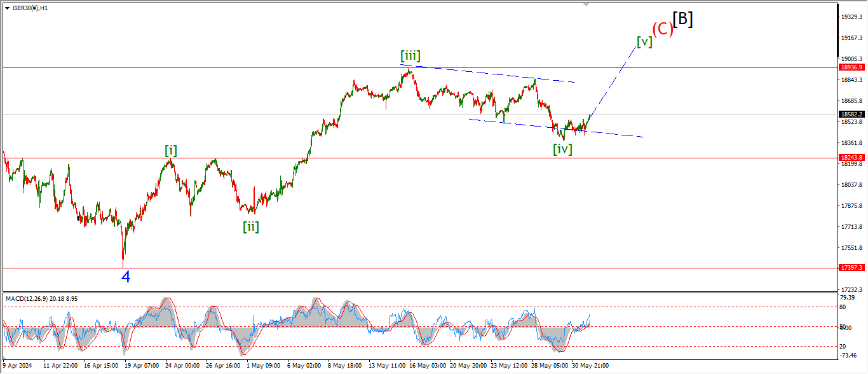Viewport: 868px width, 374px height.
Task: Click the red 18936.9 price level tag
Action: click(851, 67)
